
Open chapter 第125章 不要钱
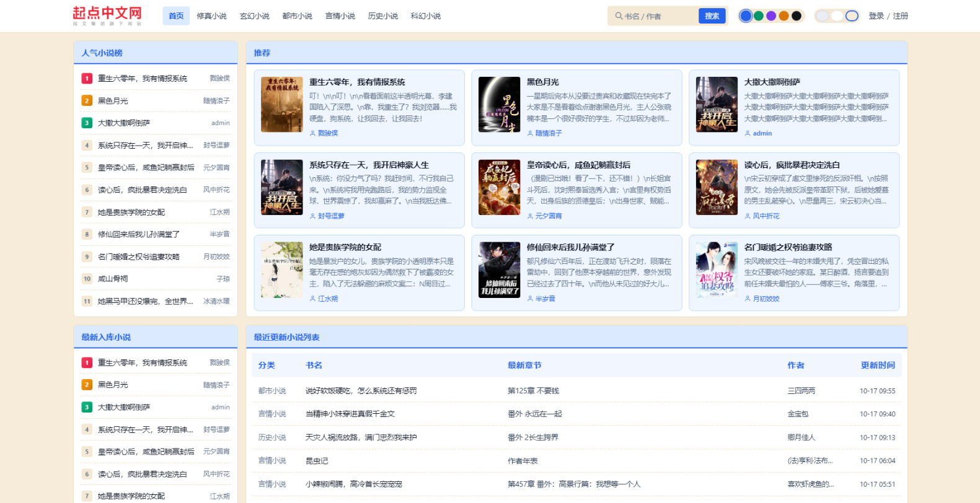click(533, 391)
